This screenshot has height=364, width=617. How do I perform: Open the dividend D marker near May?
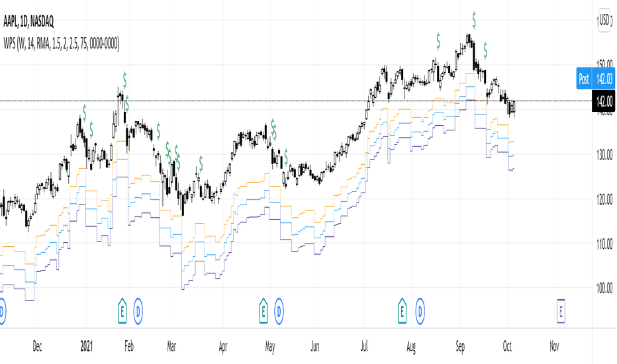pyautogui.click(x=279, y=311)
